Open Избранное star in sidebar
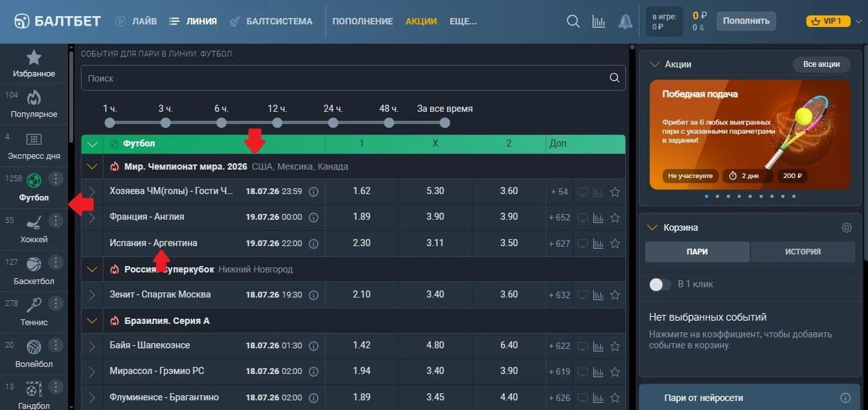Image resolution: width=868 pixels, height=410 pixels. click(x=34, y=64)
